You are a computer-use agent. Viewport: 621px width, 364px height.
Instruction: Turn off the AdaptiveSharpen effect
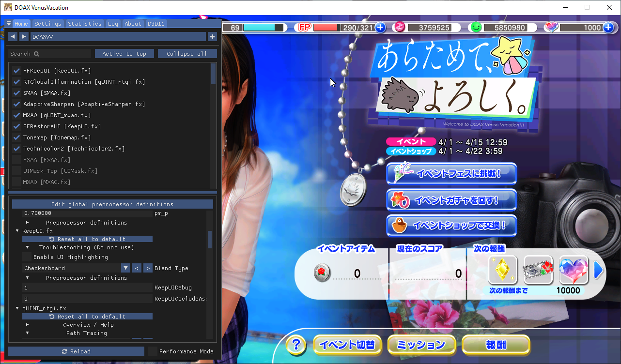(17, 104)
